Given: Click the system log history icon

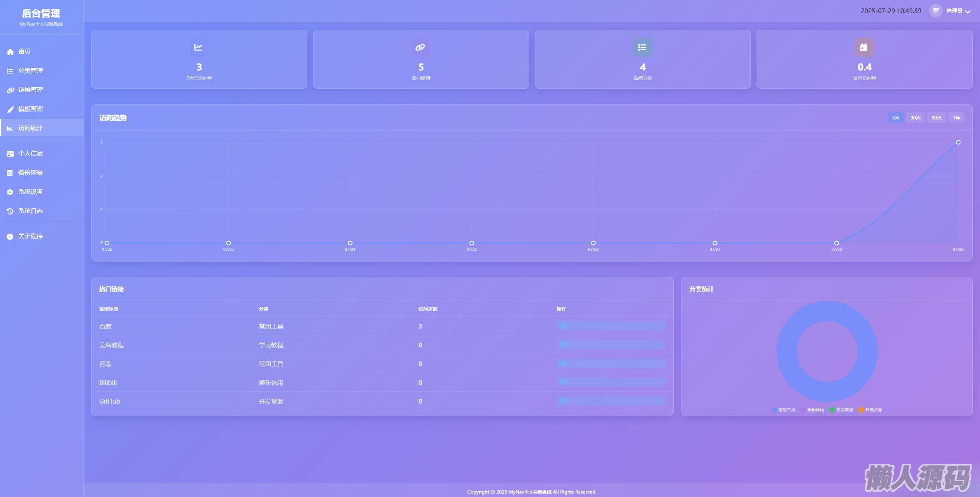Looking at the screenshot, I should 10,211.
